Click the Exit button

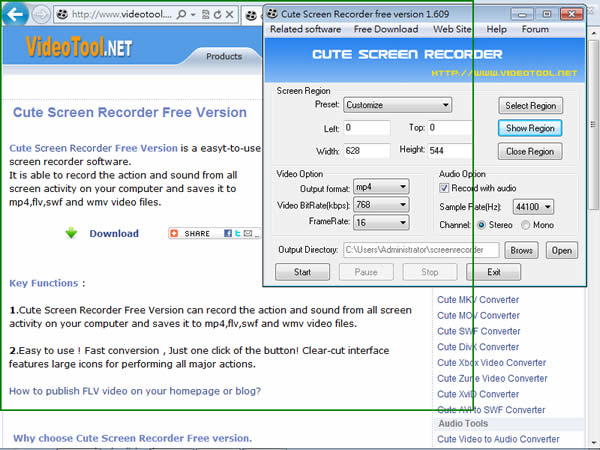493,272
